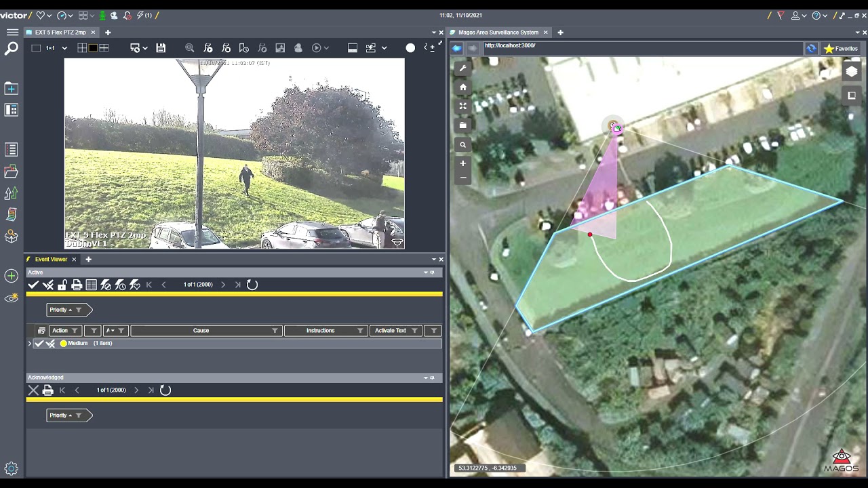The width and height of the screenshot is (868, 488).
Task: Collapse the Active section arrow
Action: (x=426, y=272)
